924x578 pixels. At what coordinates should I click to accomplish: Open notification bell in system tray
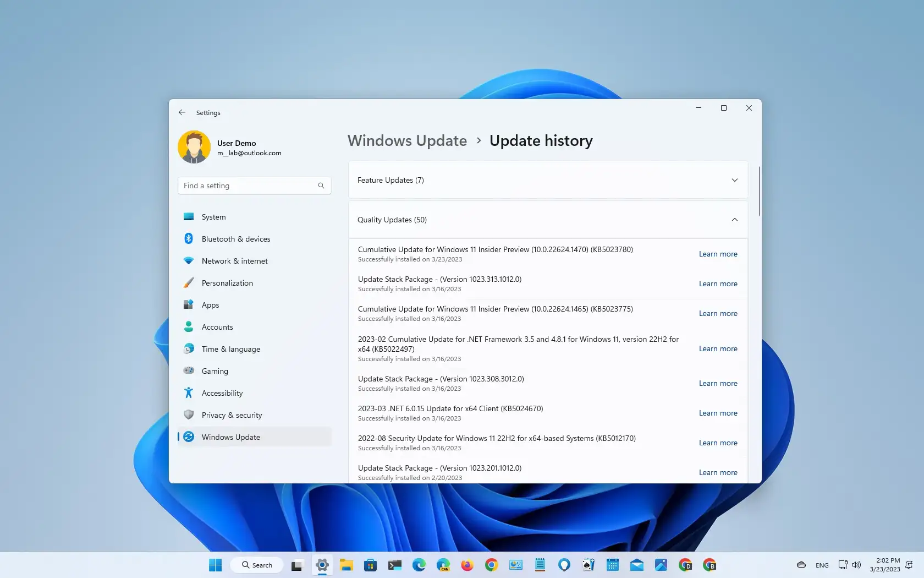[909, 565]
